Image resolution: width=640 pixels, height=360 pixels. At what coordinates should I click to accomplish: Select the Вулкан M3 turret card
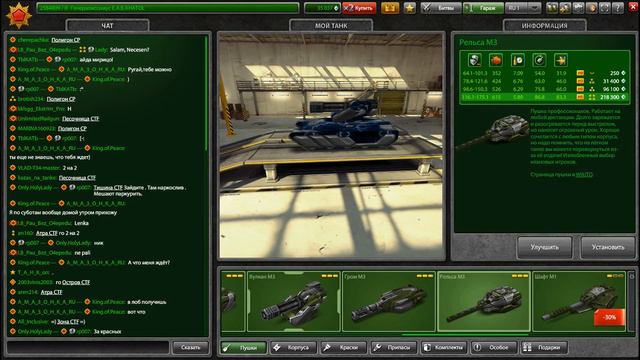click(x=293, y=301)
